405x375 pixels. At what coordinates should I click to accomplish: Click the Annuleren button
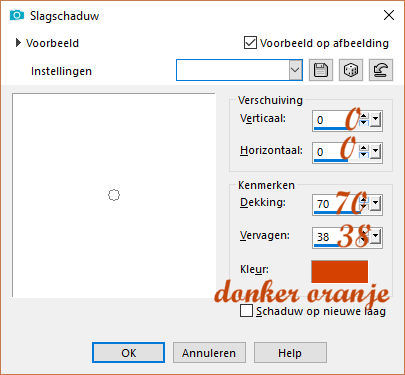(209, 353)
